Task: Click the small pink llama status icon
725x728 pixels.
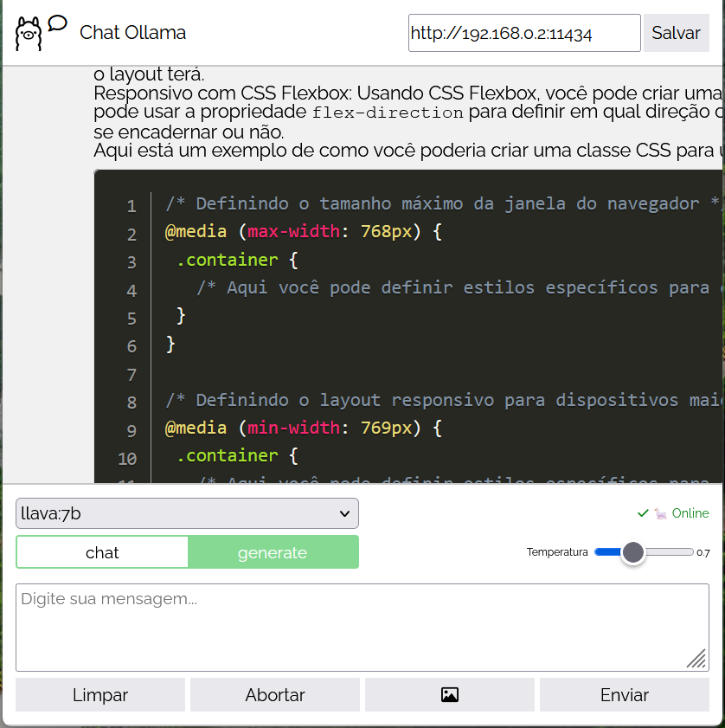Action: (x=660, y=513)
